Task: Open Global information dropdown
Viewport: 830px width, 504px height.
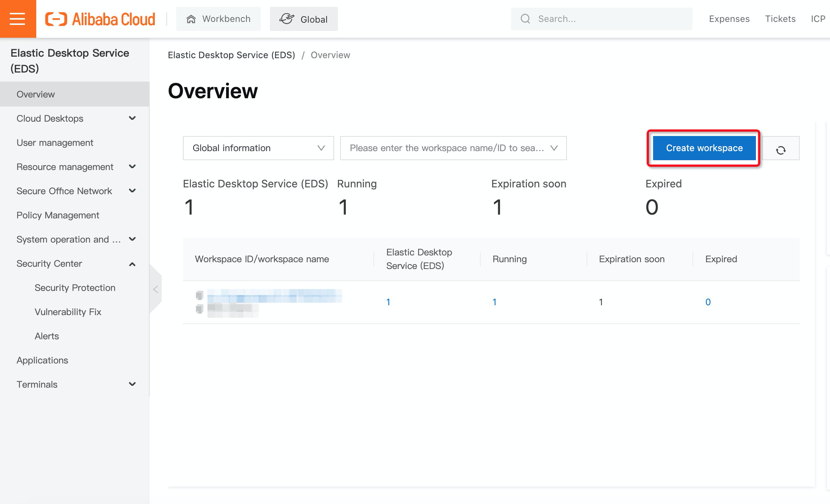Action: pyautogui.click(x=258, y=148)
